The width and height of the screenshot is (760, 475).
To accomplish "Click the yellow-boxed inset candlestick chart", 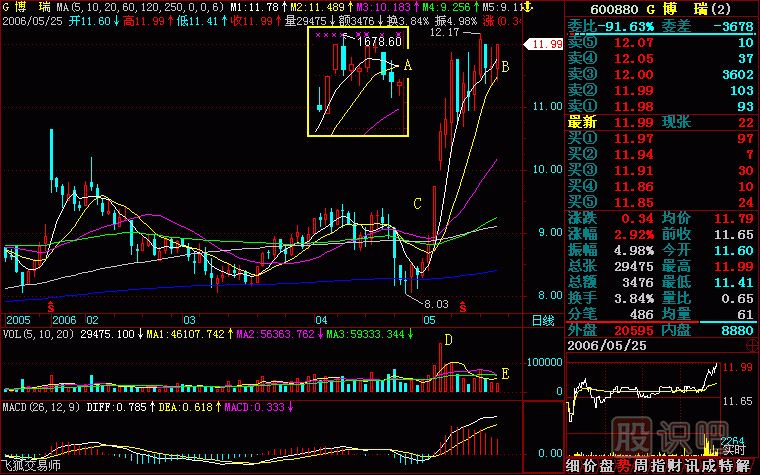I will point(357,82).
